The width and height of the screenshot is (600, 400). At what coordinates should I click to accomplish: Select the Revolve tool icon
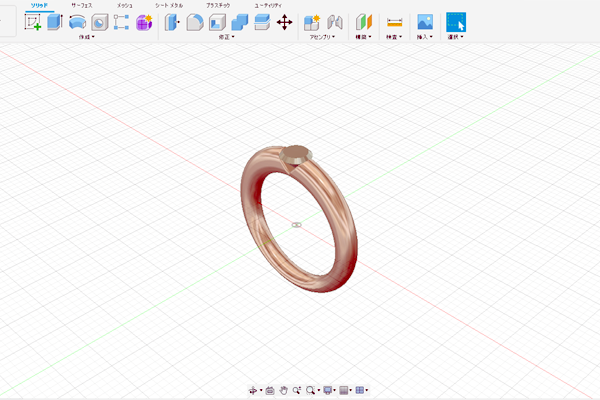coord(77,22)
